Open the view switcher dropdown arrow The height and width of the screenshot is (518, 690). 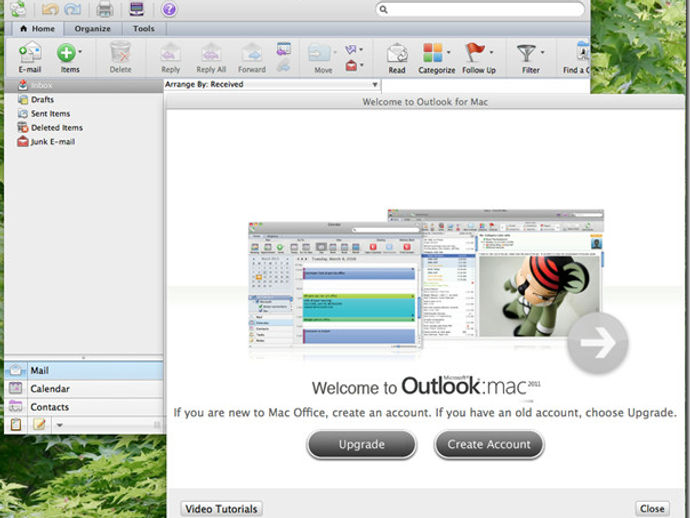(59, 425)
